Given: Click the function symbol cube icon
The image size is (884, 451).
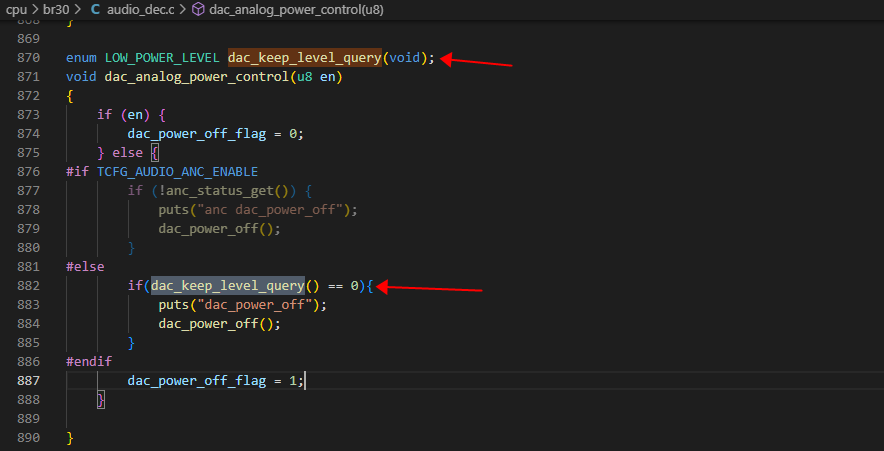Looking at the screenshot, I should click(x=198, y=10).
